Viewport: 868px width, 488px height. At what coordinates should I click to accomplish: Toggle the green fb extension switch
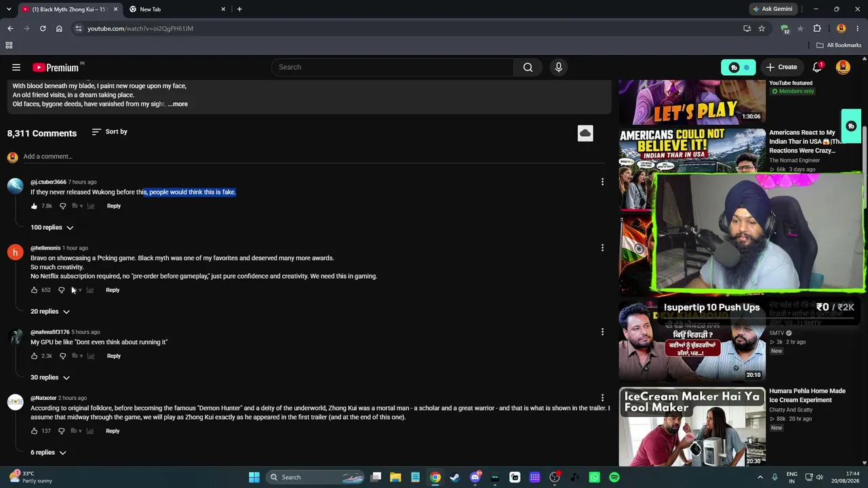738,67
